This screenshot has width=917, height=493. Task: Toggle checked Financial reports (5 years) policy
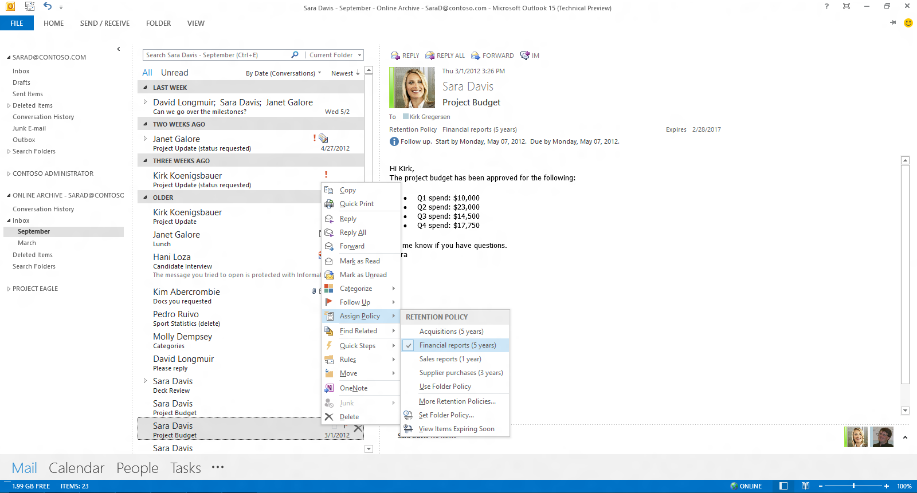(455, 345)
